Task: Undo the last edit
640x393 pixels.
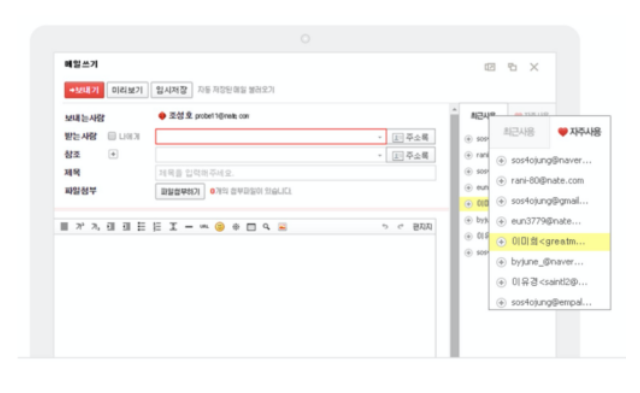Action: tap(384, 226)
